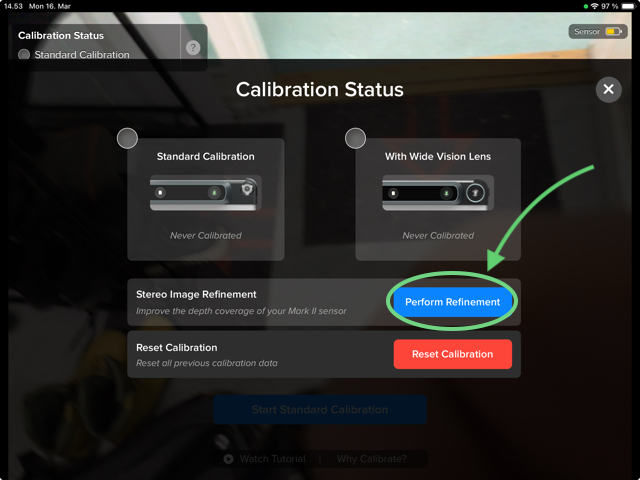Screen dimensions: 640x480
Task: Open the Standard Calibration sensor image
Action: (x=206, y=193)
